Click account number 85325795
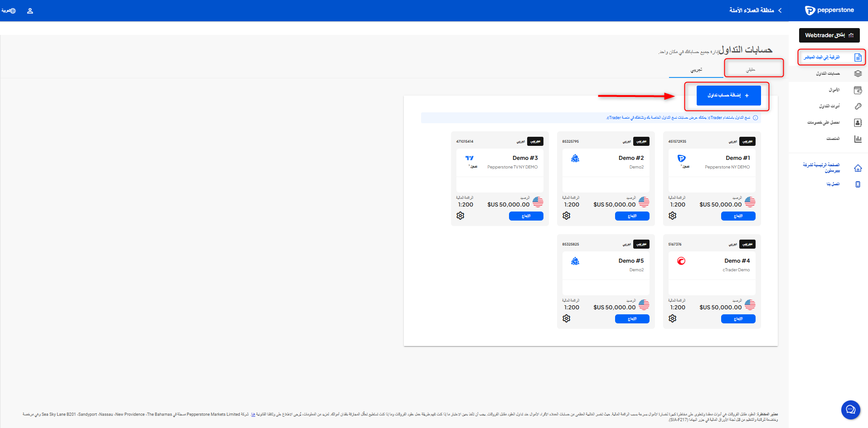The width and height of the screenshot is (868, 428). pos(570,141)
